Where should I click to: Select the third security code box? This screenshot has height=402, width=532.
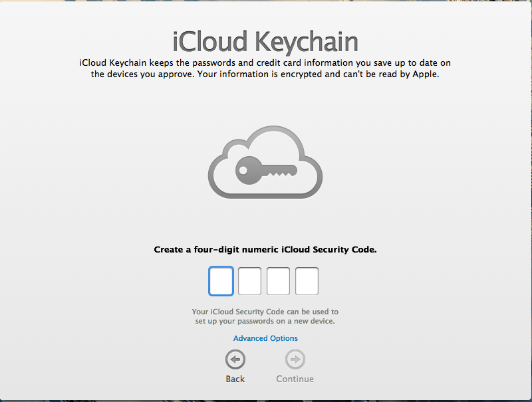pyautogui.click(x=277, y=280)
